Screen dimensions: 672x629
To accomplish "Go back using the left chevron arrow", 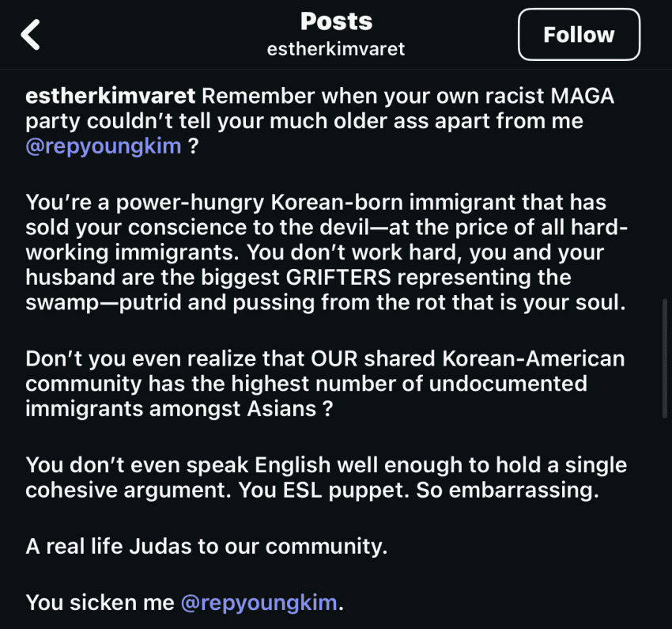I will coord(30,34).
